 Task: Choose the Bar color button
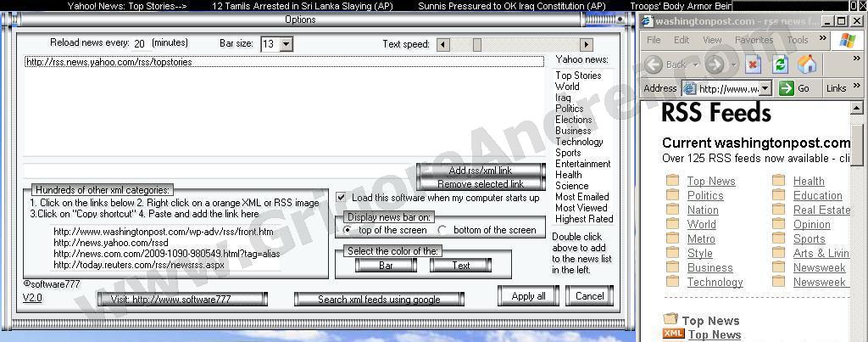tap(386, 266)
